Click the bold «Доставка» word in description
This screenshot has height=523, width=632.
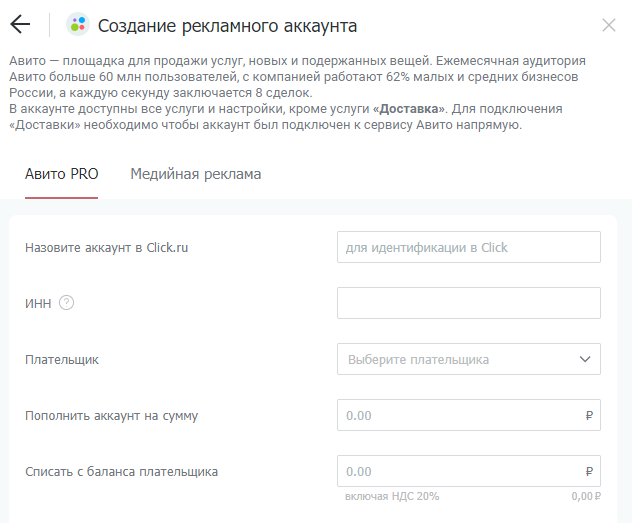coord(409,109)
